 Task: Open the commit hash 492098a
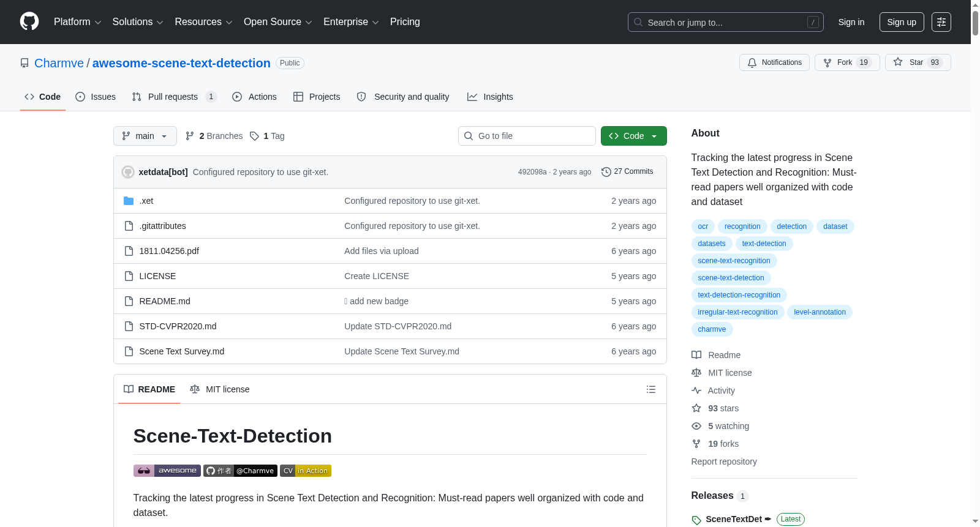532,172
